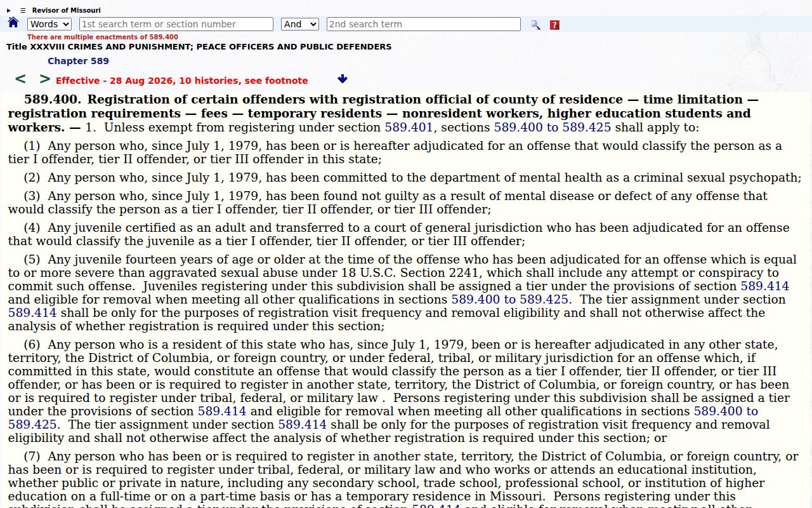Focus the 1st search term field
Screen dimensions: 812x508
point(176,24)
